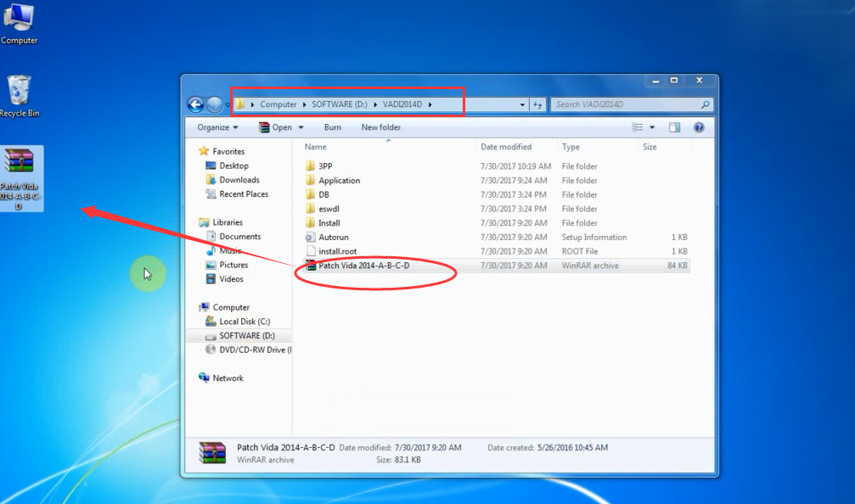Screen dimensions: 855x504
Task: Click WinRAR icon in details pane
Action: coord(212,453)
